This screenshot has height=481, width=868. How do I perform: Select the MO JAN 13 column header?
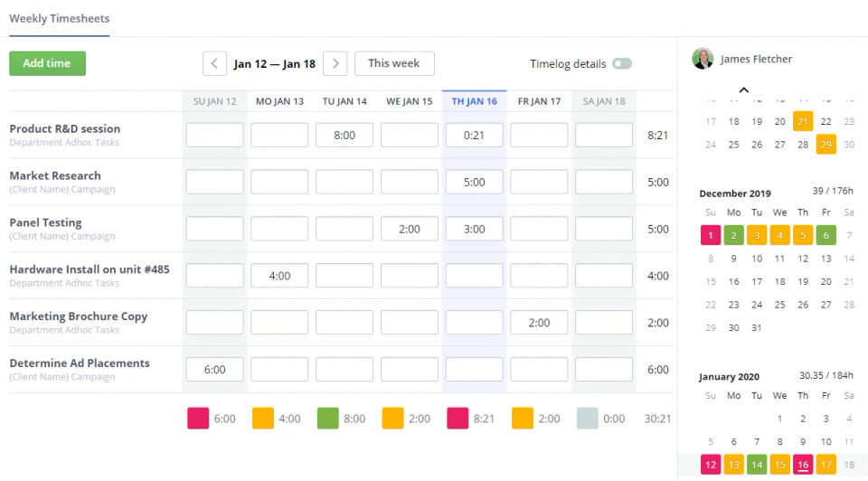click(x=279, y=101)
